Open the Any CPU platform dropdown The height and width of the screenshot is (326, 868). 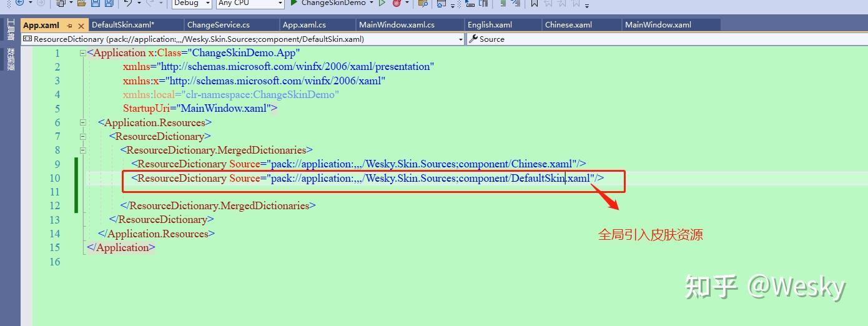[250, 3]
